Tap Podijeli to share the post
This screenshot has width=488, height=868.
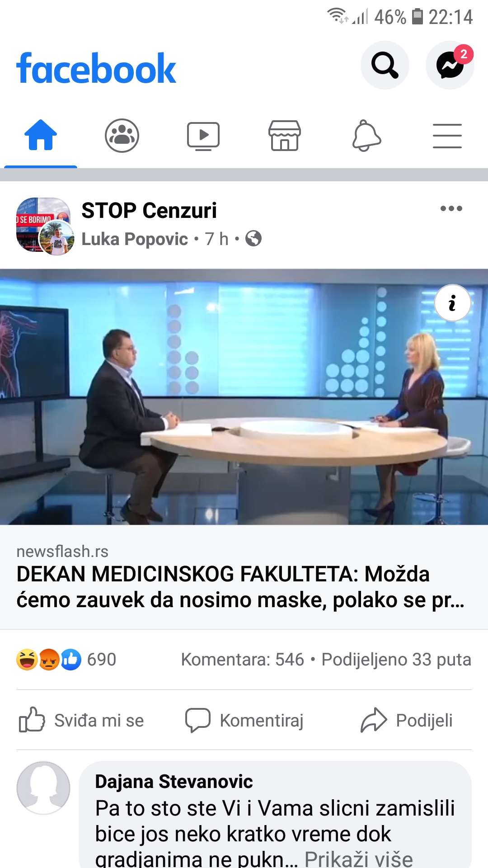tap(407, 720)
